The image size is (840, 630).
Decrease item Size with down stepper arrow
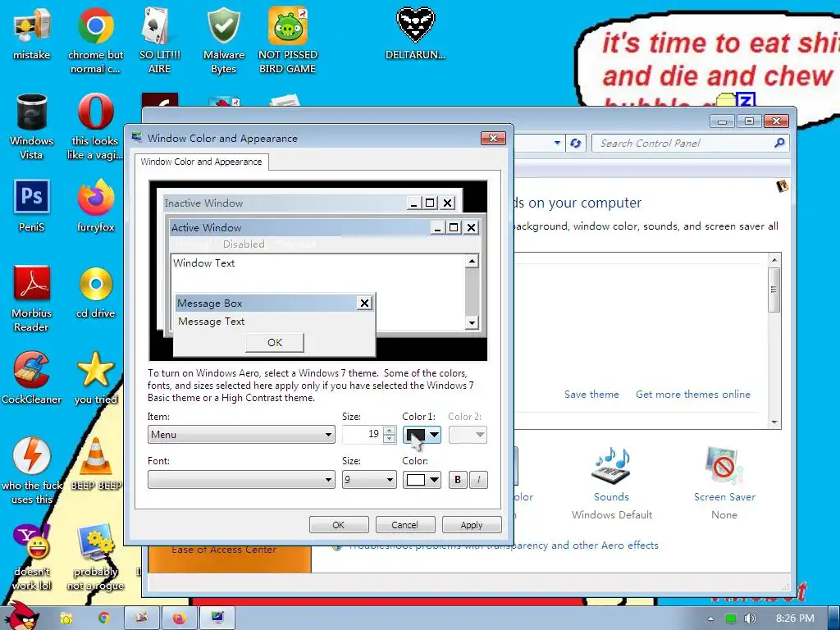pyautogui.click(x=390, y=439)
